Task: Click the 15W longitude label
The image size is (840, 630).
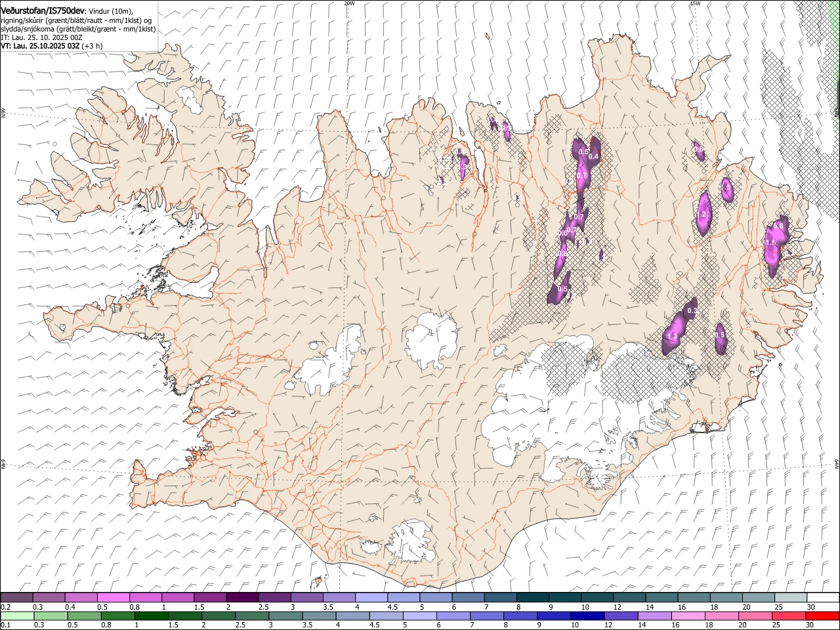Action: (695, 3)
